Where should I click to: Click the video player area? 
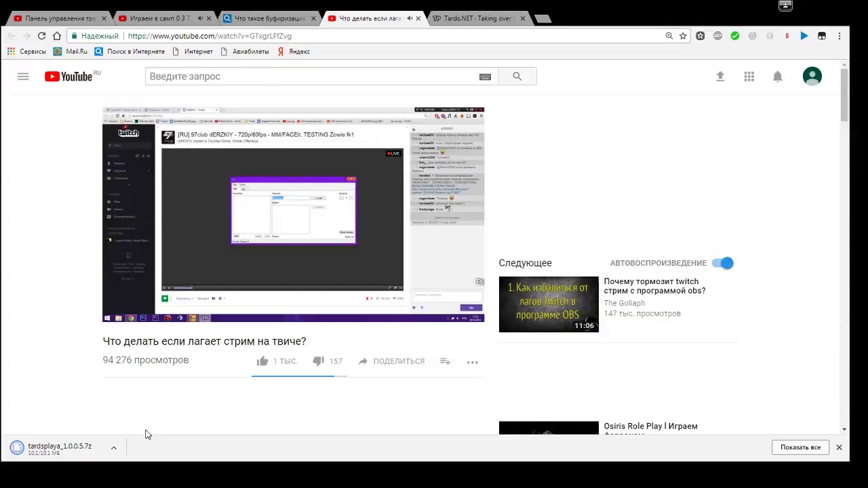[293, 214]
